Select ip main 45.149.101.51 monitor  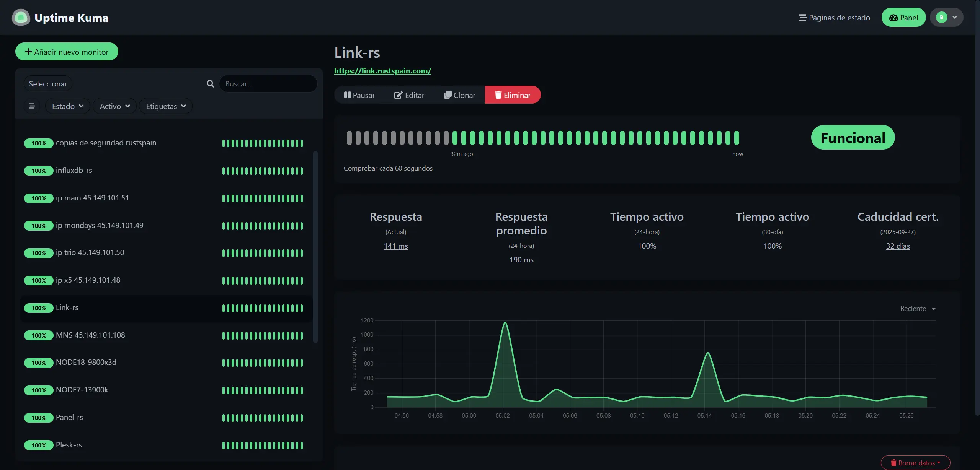pyautogui.click(x=166, y=198)
